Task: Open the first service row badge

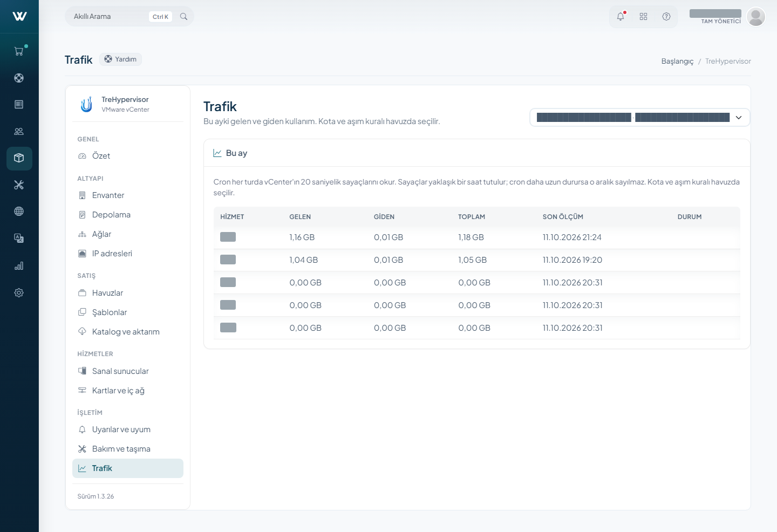Action: click(x=228, y=237)
